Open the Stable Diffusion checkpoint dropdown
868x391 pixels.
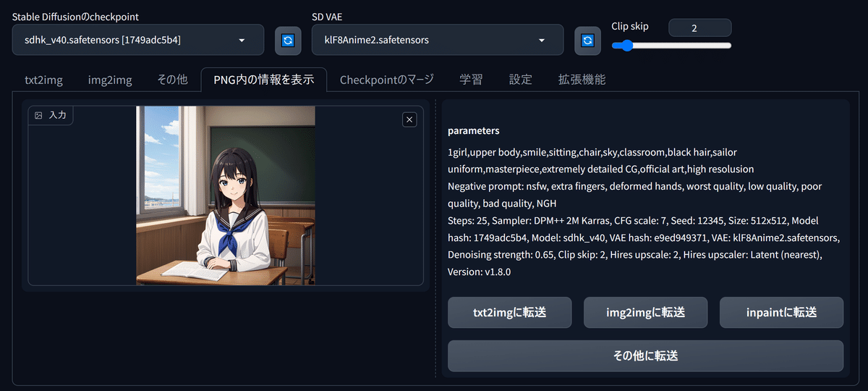point(138,40)
